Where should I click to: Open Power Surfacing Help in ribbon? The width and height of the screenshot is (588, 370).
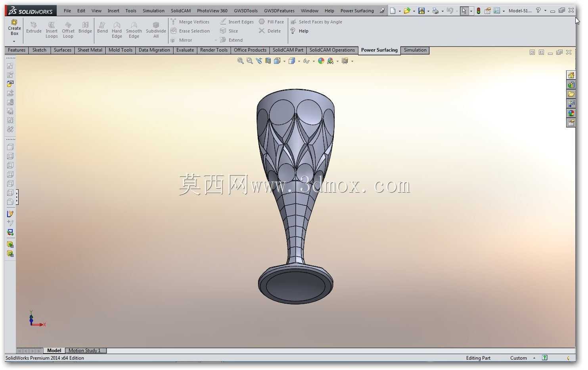pos(299,31)
